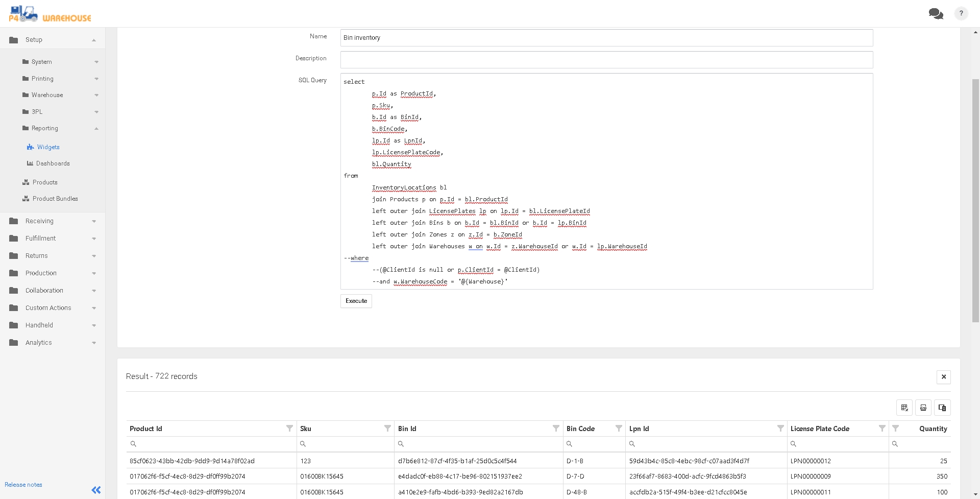Click the export to Excel icon
The width and height of the screenshot is (980, 499).
(923, 408)
